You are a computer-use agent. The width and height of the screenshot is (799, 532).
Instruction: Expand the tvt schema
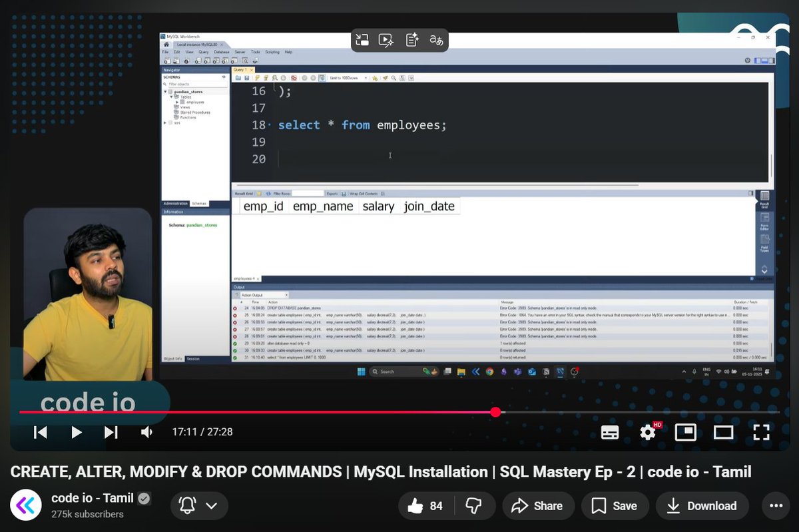(165, 123)
